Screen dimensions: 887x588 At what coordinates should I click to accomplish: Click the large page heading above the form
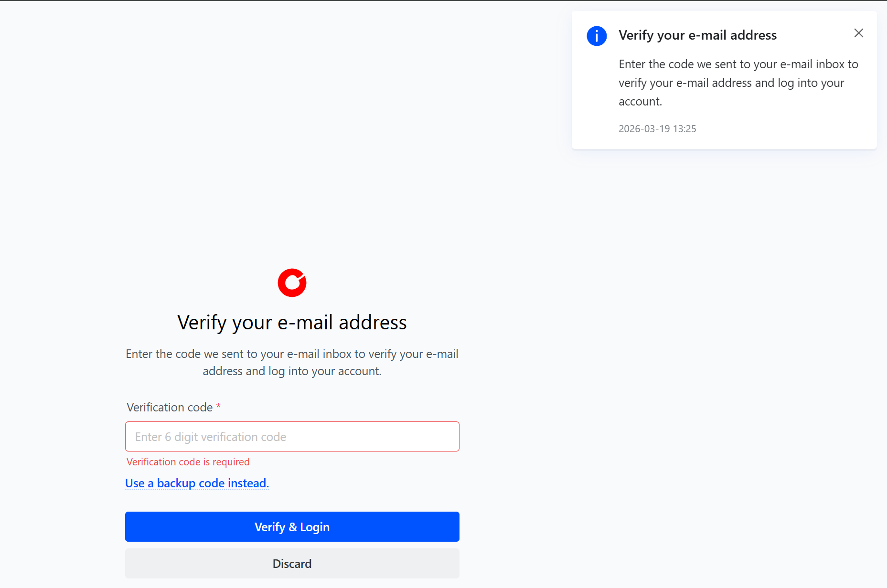tap(292, 323)
